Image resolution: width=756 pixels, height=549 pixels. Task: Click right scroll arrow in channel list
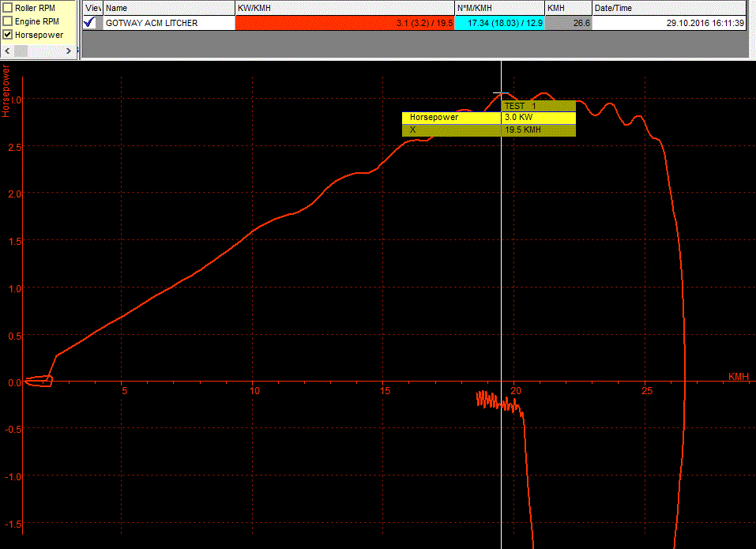[71, 51]
